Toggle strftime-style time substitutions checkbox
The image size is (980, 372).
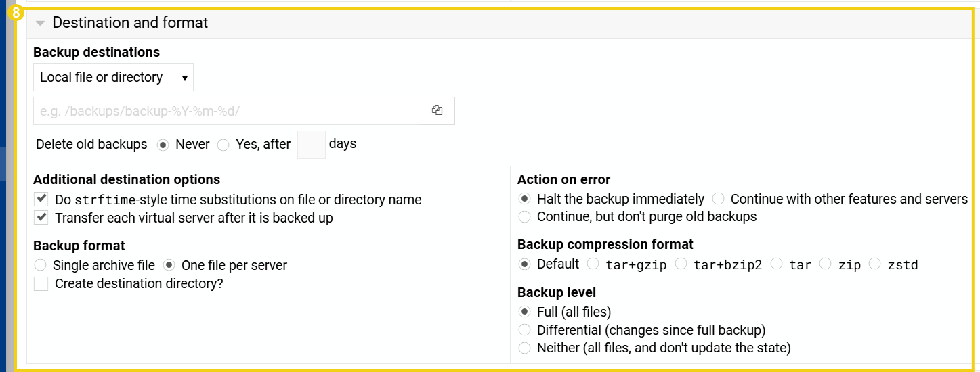41,200
